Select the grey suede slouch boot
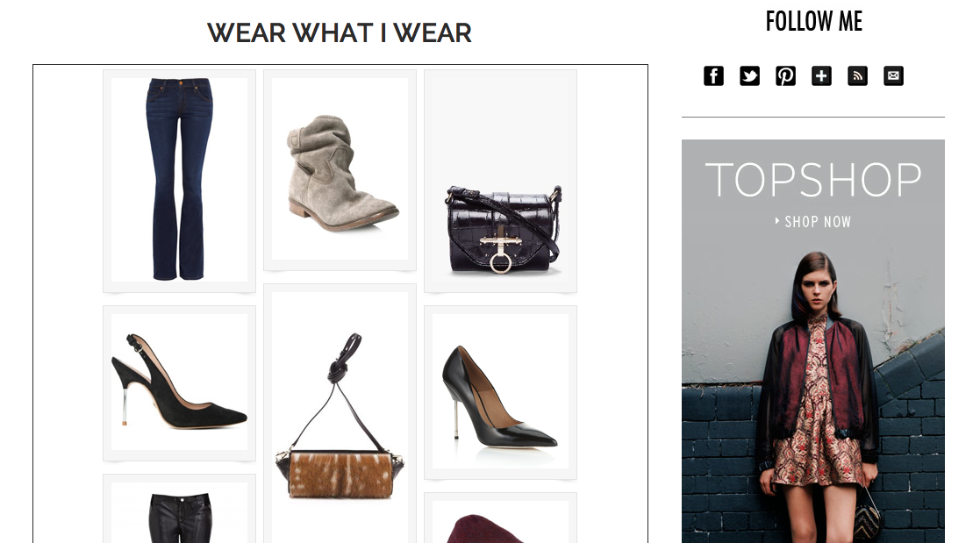 point(340,170)
